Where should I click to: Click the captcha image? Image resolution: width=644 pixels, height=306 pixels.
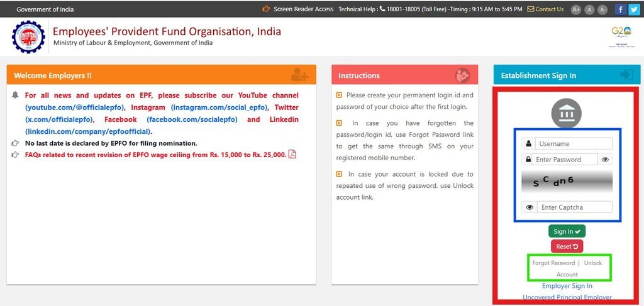point(567,182)
